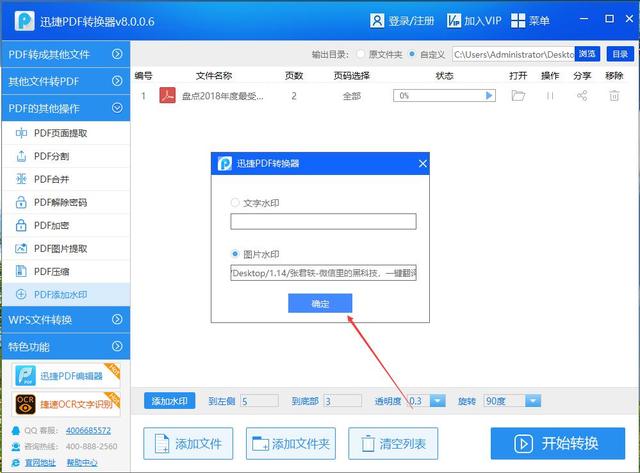This screenshot has width=640, height=473.
Task: Select PDF压缩 in sidebar
Action: coord(66,271)
